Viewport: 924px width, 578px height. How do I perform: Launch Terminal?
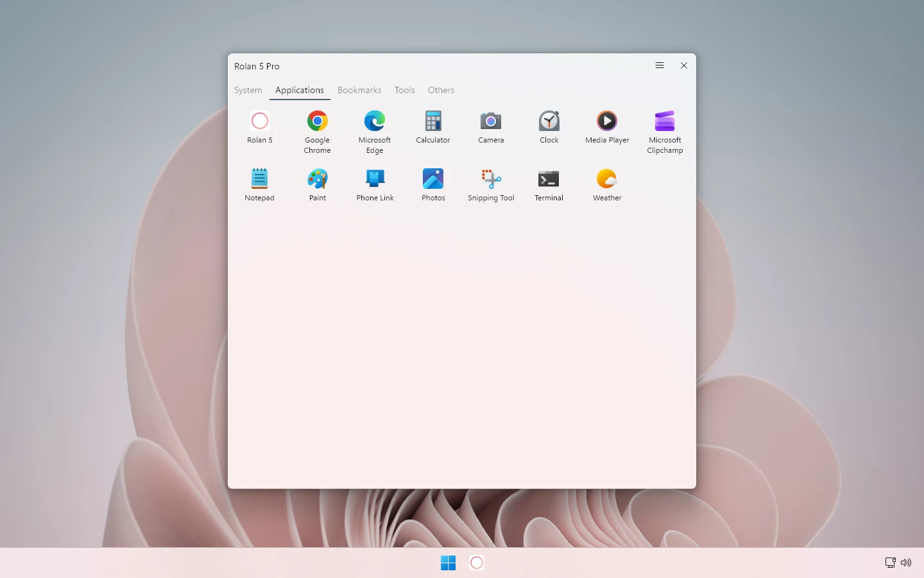click(549, 184)
